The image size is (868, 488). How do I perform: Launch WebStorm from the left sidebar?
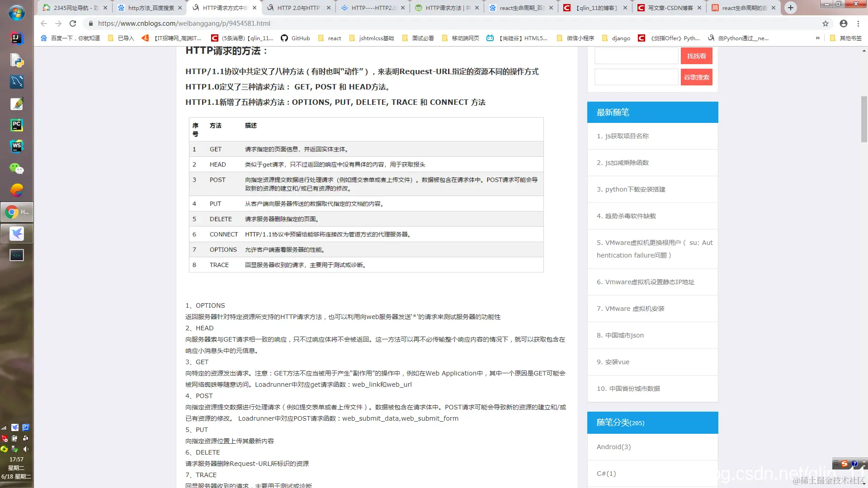(17, 146)
